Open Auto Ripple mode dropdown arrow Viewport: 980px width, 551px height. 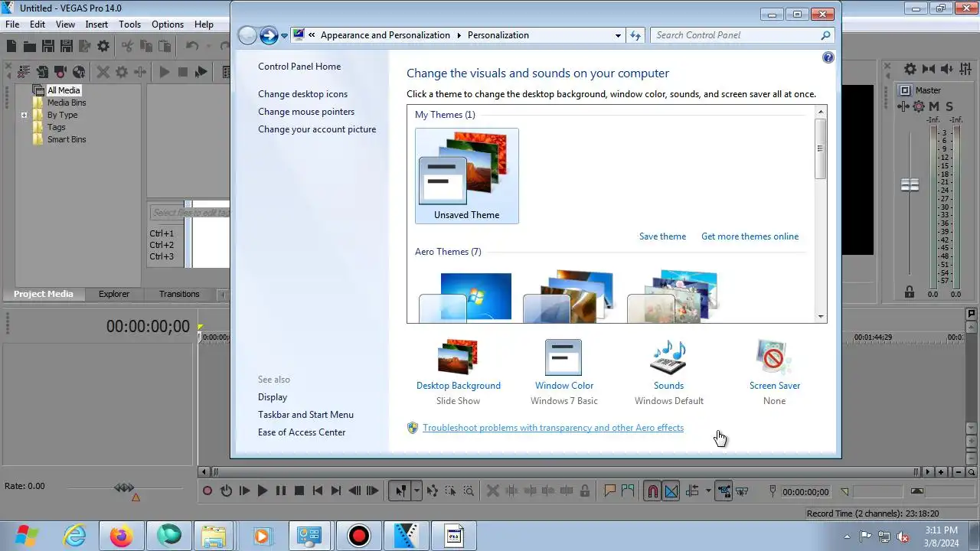click(708, 491)
